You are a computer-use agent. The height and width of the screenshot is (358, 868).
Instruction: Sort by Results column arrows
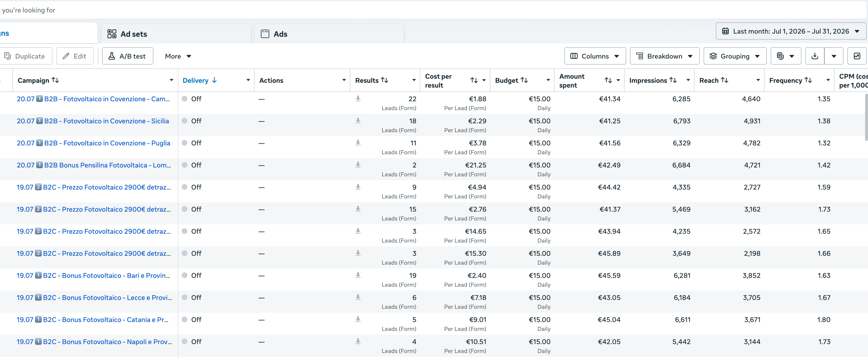pyautogui.click(x=384, y=80)
